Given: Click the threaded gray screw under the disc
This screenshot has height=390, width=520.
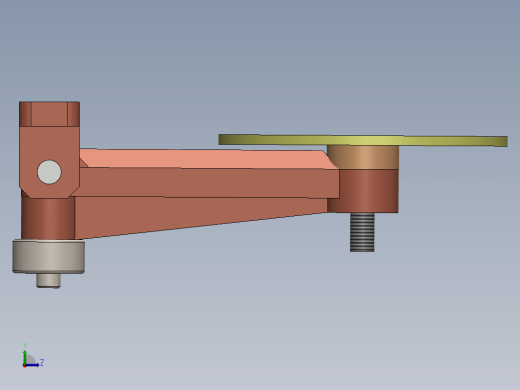Looking at the screenshot, I should pyautogui.click(x=362, y=232).
